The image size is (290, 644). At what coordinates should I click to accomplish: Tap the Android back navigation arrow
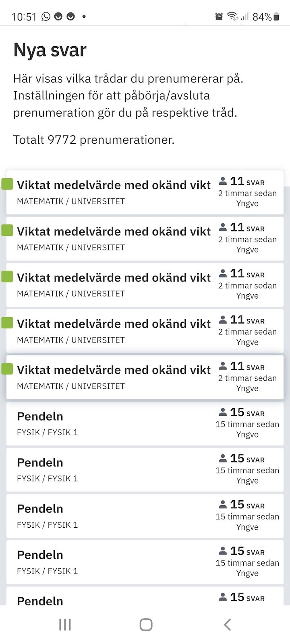pyautogui.click(x=227, y=625)
